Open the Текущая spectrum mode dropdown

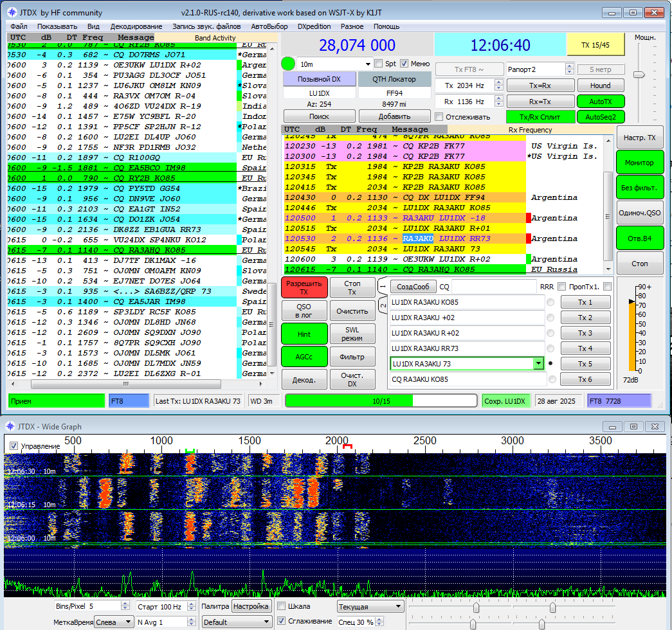tap(370, 606)
